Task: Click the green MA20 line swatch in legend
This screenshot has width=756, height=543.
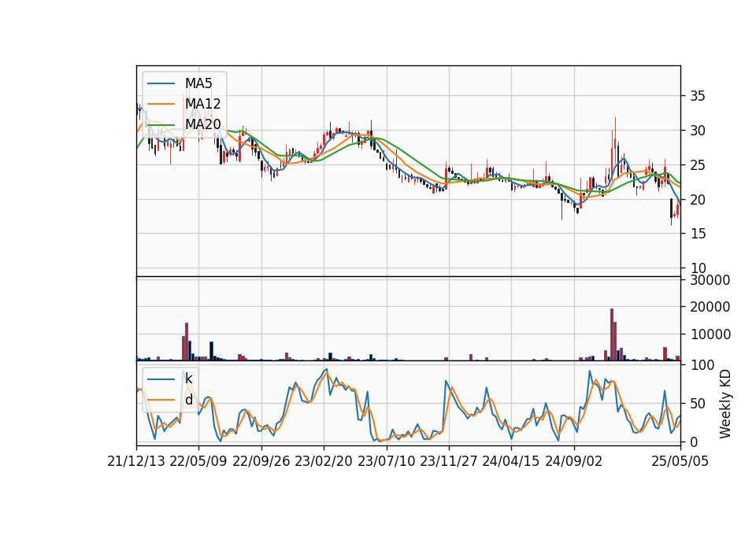Action: pos(161,124)
